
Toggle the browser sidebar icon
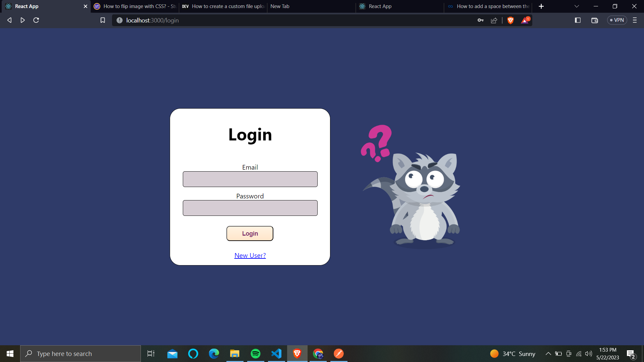click(578, 20)
